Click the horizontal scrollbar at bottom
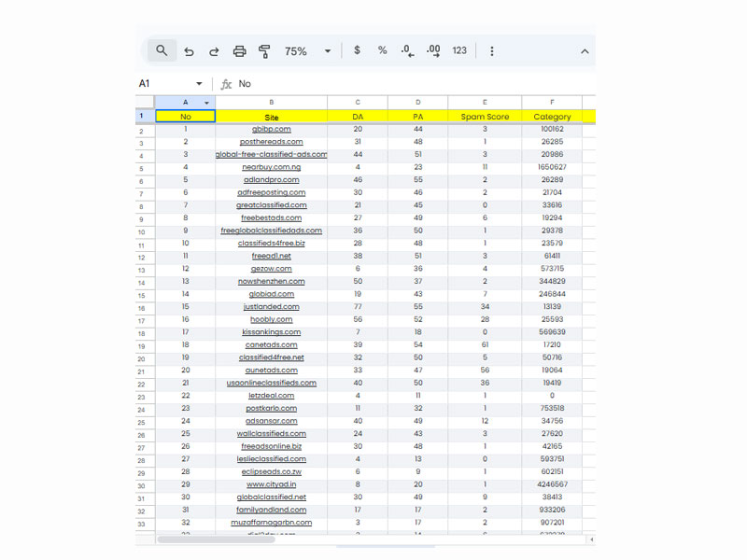This screenshot has height=560, width=747. (364, 539)
